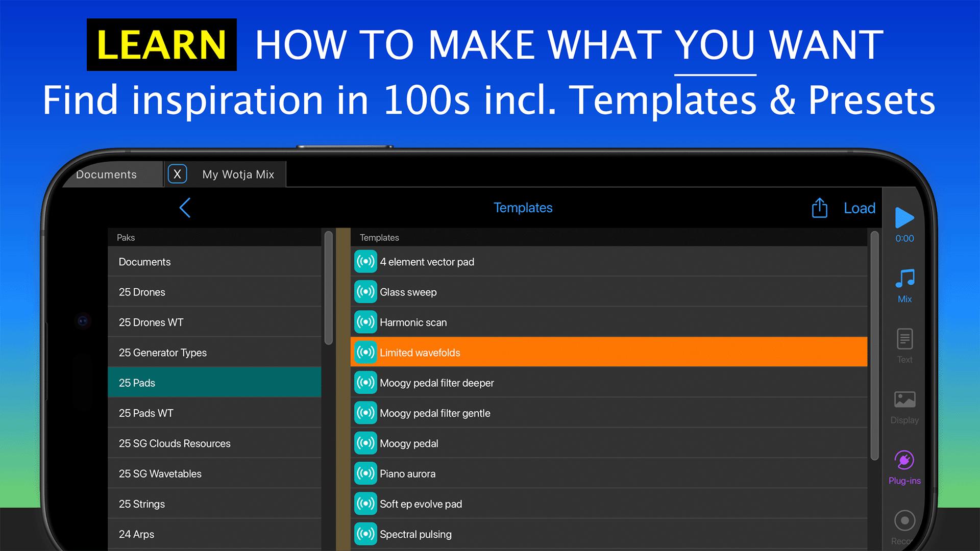Tap icon beside 4 element vector pad
980x551 pixels.
(365, 262)
